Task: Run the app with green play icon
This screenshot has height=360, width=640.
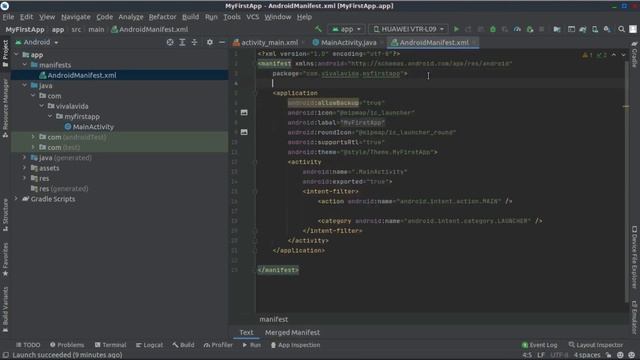Action: click(456, 29)
